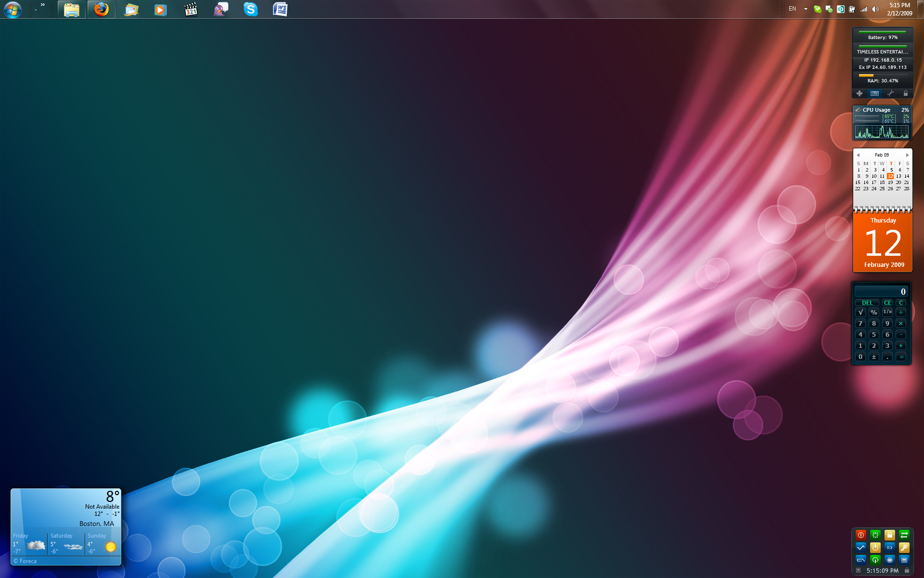The width and height of the screenshot is (924, 578).
Task: Open the C:\ command prompt shortcut
Action: point(860,560)
